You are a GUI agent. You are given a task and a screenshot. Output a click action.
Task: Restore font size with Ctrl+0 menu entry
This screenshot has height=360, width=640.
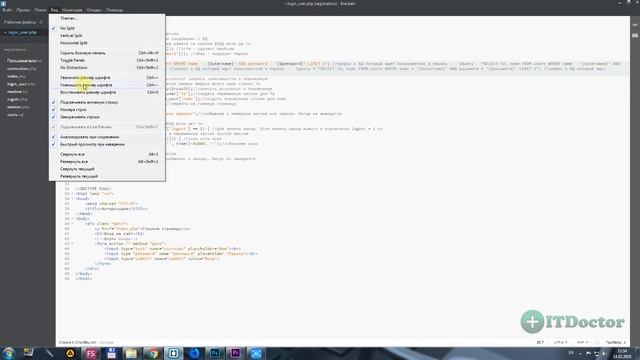[107, 92]
